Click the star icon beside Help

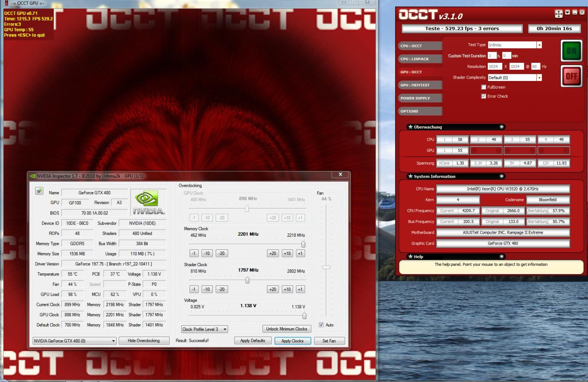[410, 257]
